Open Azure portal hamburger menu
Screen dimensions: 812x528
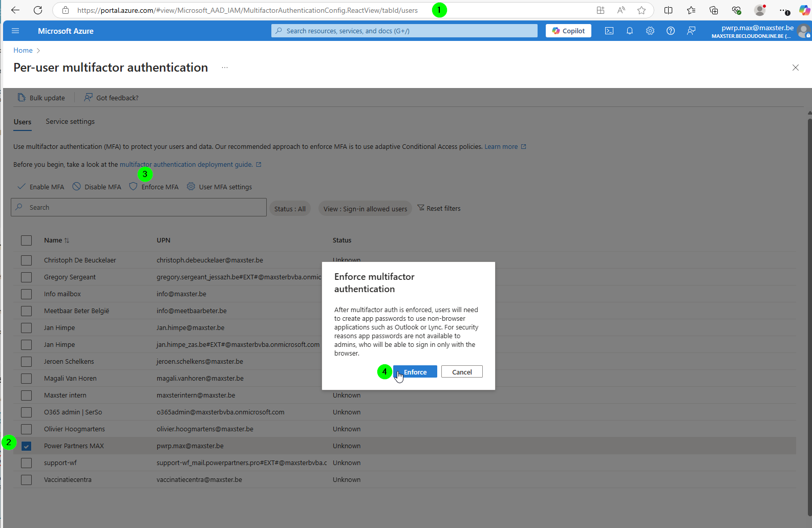[x=15, y=31]
